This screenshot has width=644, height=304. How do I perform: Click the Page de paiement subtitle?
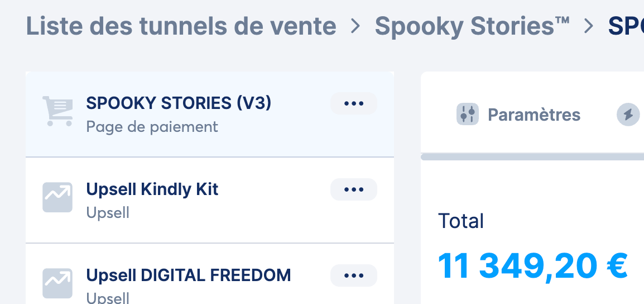click(152, 127)
